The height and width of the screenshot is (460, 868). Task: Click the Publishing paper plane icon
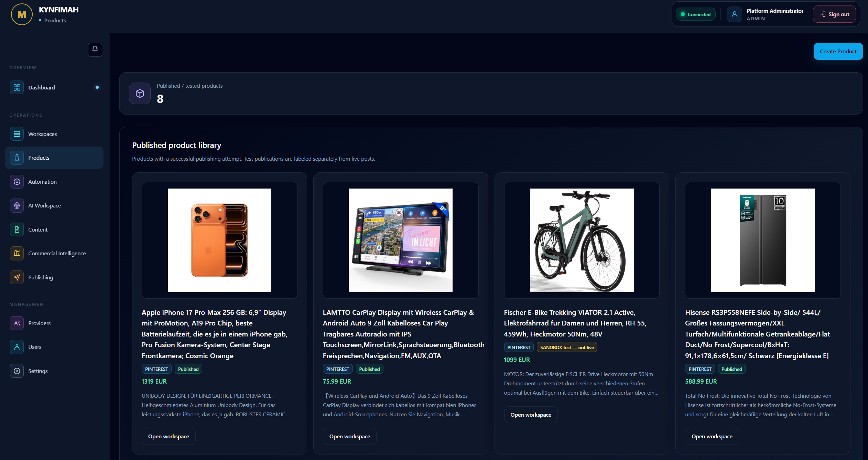[x=17, y=277]
